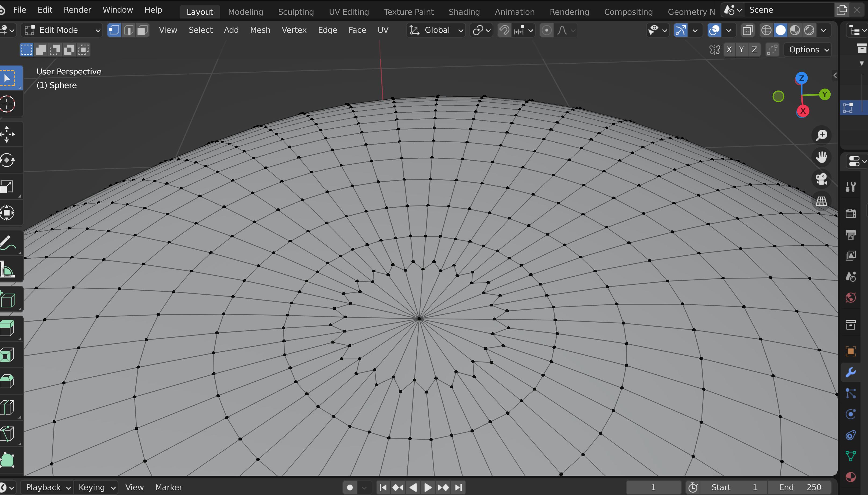
Task: Open the Modifiers wrench properties tab
Action: (x=851, y=372)
